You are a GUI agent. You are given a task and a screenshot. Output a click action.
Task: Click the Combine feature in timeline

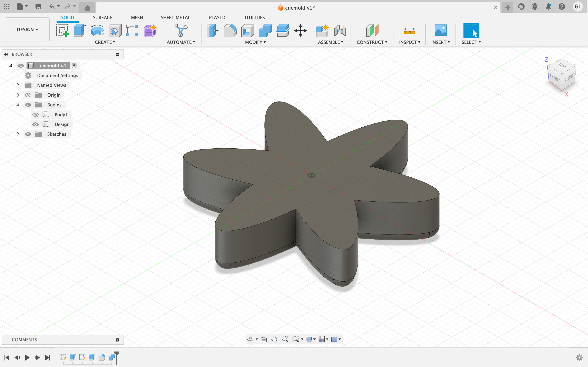[112, 357]
